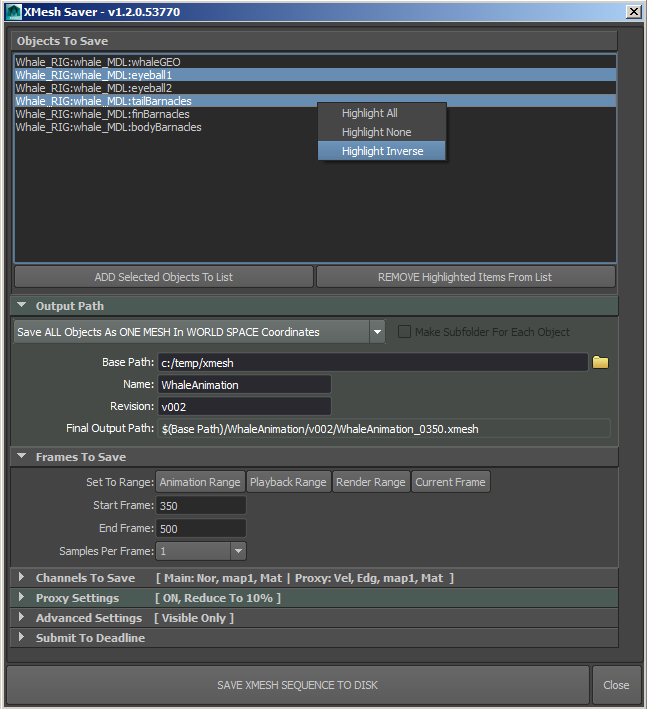Expand the Proxy Settings section
Image resolution: width=647 pixels, height=709 pixels.
click(22, 598)
